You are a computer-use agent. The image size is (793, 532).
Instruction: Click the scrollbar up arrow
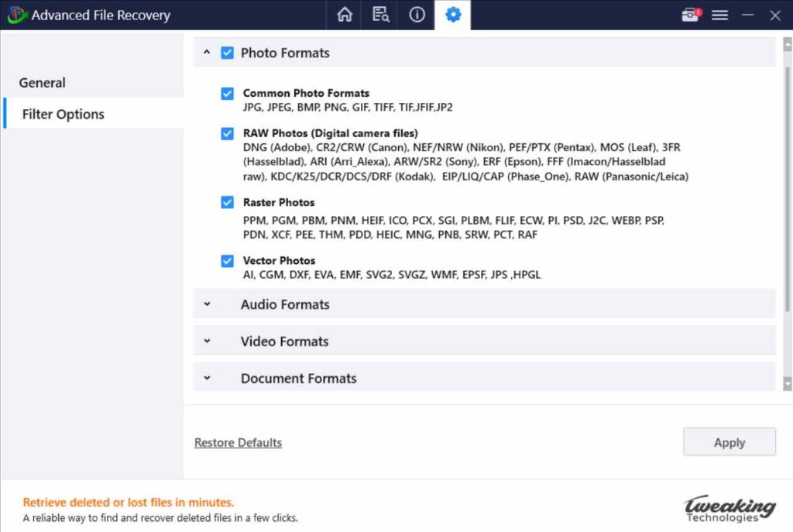[788, 44]
